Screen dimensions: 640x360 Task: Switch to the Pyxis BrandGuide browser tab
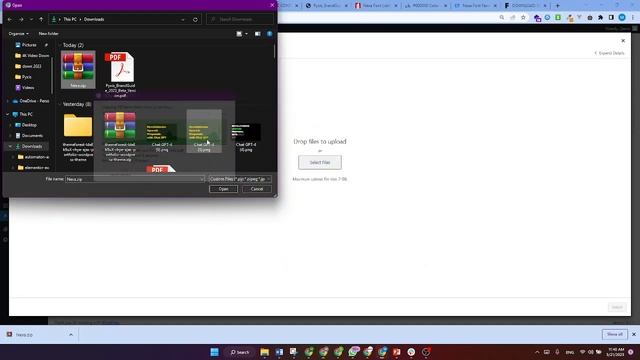pos(327,6)
